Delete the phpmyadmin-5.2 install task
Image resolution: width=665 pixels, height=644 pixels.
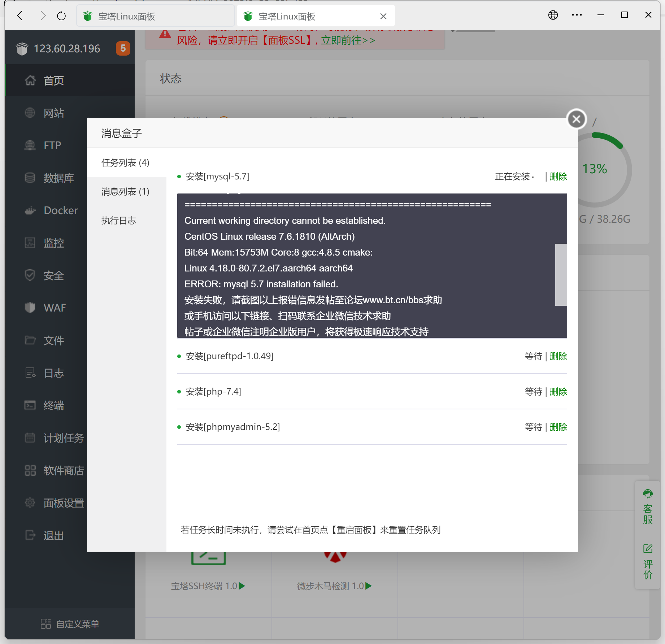pos(558,427)
